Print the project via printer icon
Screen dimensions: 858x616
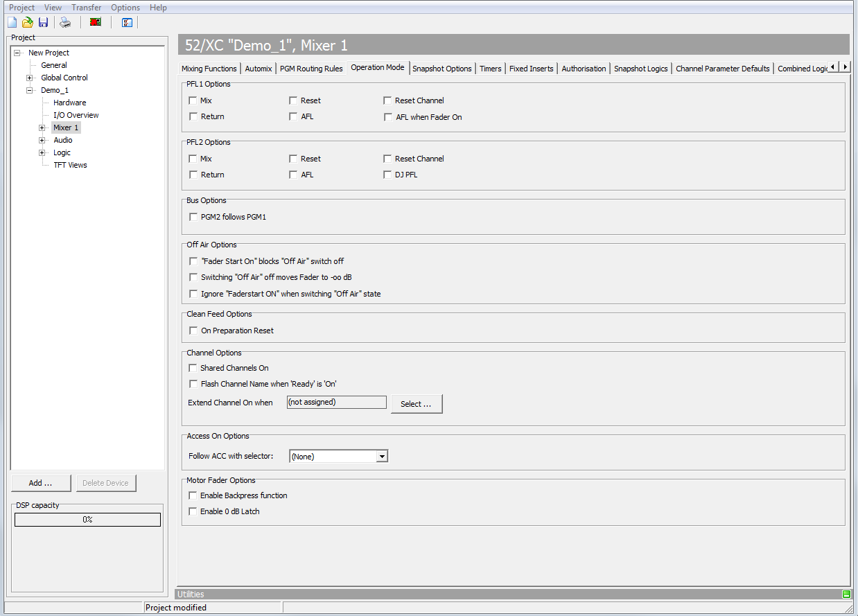(x=64, y=21)
